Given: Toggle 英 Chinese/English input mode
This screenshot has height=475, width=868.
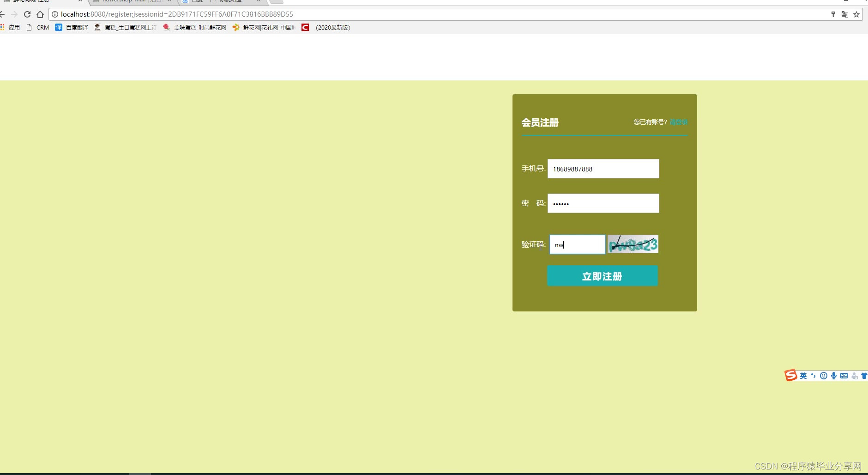Looking at the screenshot, I should [803, 376].
